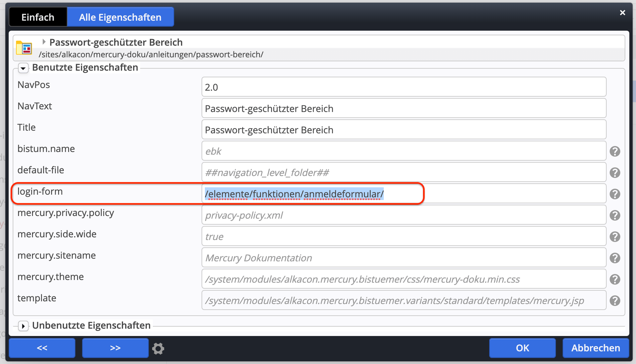The image size is (636, 364).
Task: Confirm with the OK button
Action: [522, 348]
